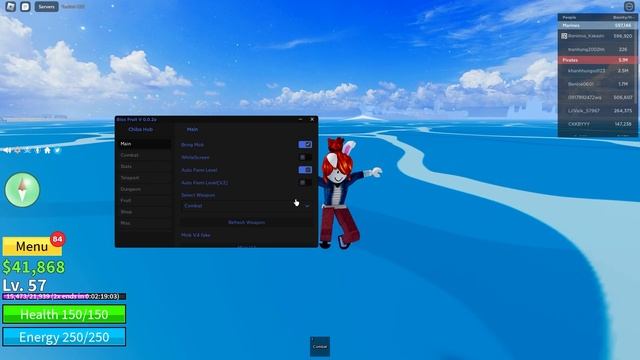The image size is (640, 360).
Task: Select the player with bounty 506,807
Action: click(597, 98)
